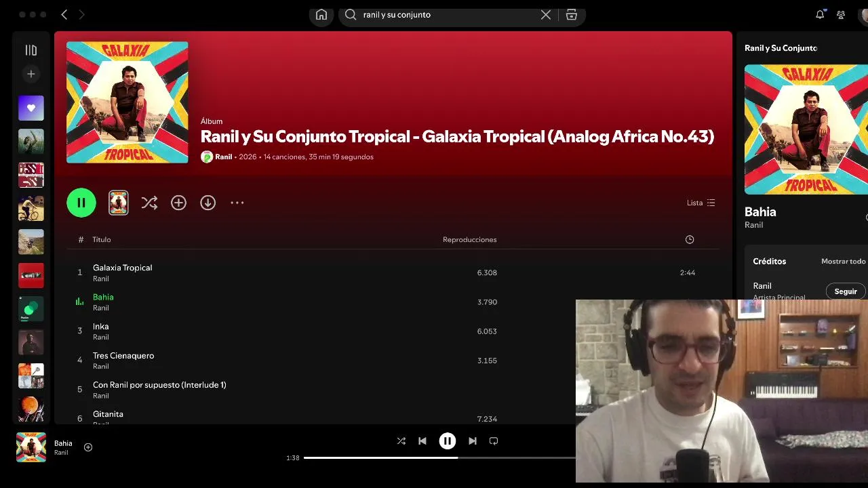Click the Reproducciones column header
The image size is (868, 488).
click(469, 239)
